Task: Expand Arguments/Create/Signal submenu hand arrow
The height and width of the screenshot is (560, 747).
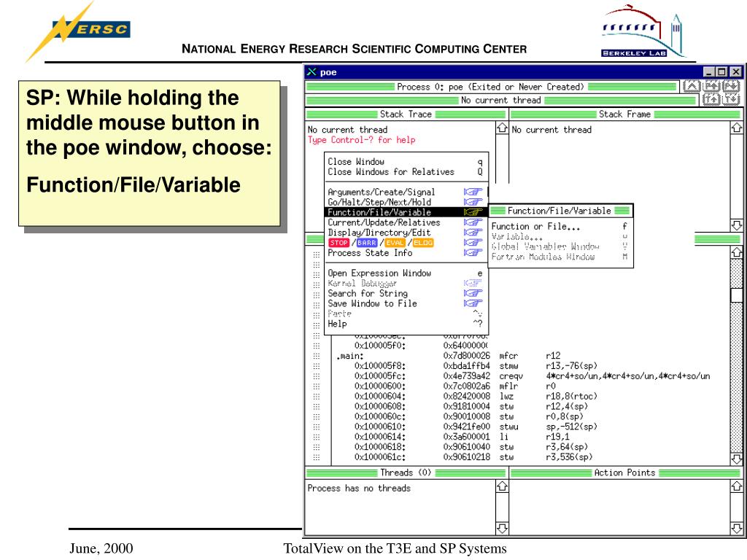Action: pyautogui.click(x=473, y=192)
